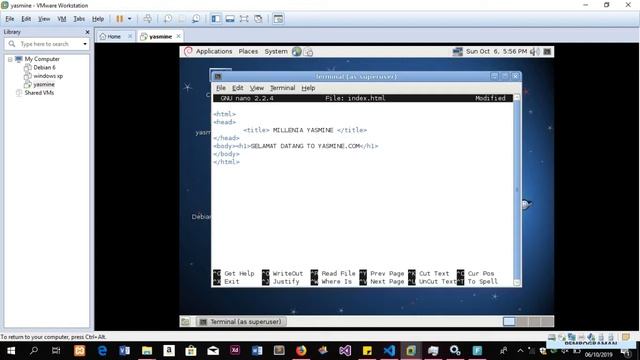Pause the virtual machine with the Suspend button
This screenshot has width=640, height=360.
[120, 19]
